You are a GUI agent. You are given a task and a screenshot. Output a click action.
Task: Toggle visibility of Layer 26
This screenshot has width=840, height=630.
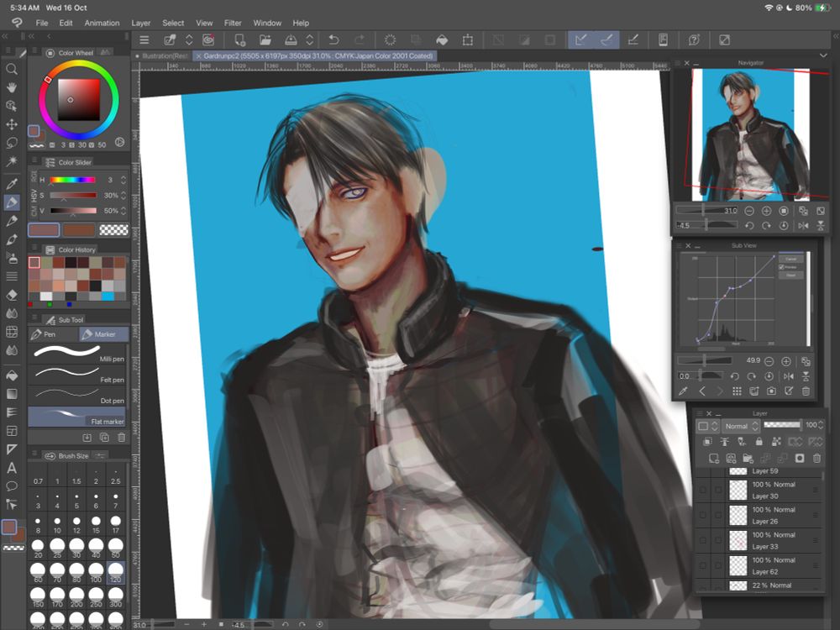tap(703, 515)
